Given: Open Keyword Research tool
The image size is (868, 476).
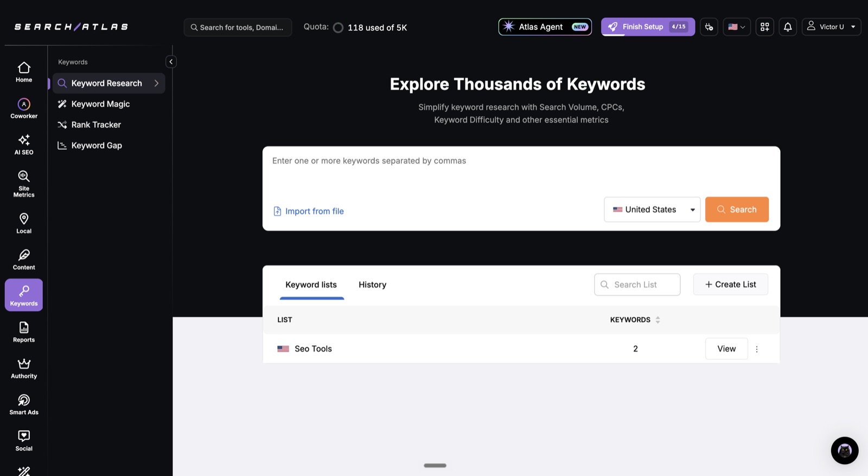Looking at the screenshot, I should pos(107,83).
